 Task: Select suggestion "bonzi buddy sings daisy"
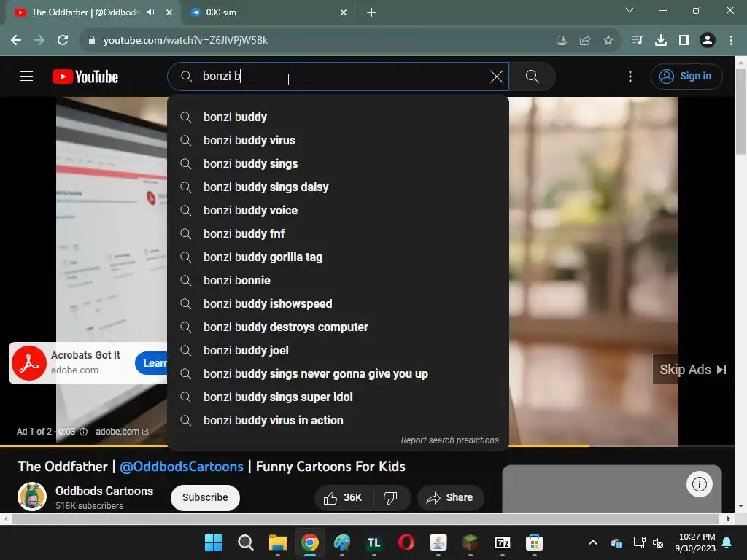pos(338,187)
